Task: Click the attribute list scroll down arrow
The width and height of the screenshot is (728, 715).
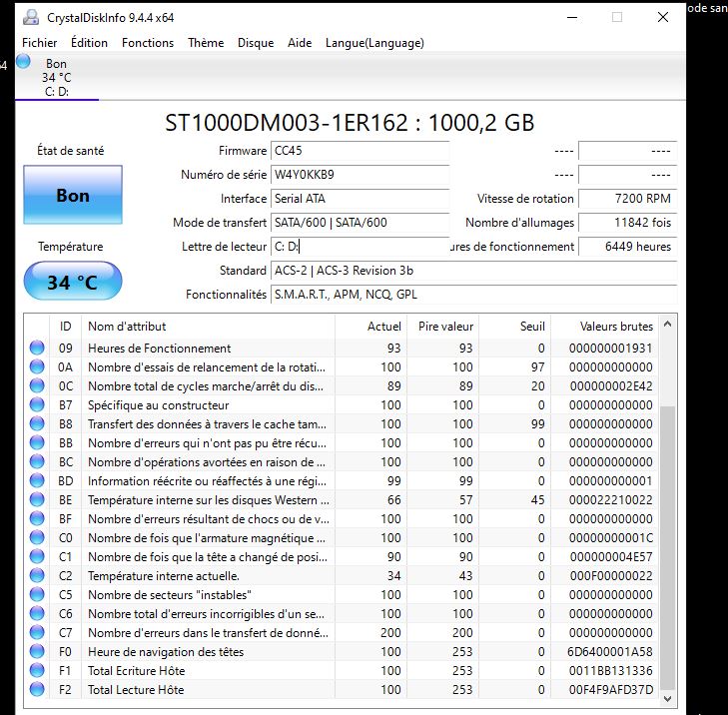Action: pyautogui.click(x=667, y=699)
